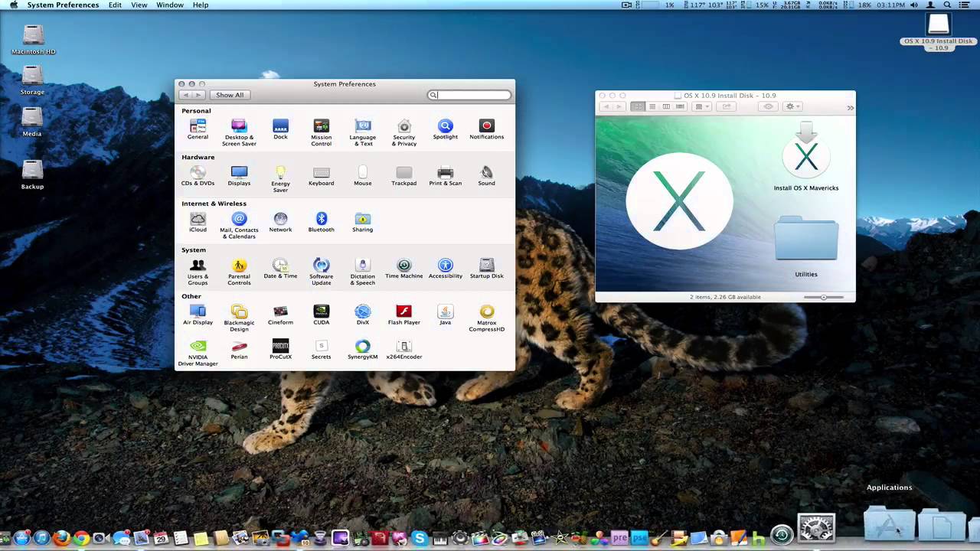Open SynergyKM preference pane
The width and height of the screenshot is (980, 551).
pos(363,348)
